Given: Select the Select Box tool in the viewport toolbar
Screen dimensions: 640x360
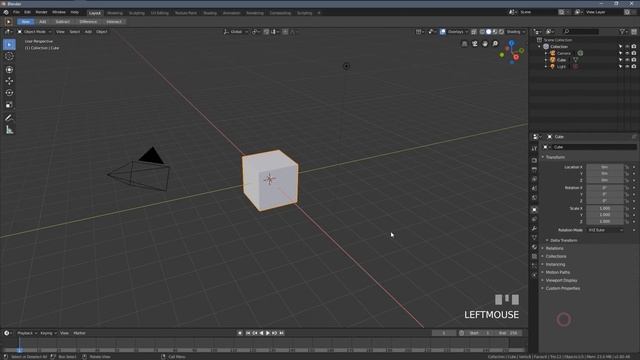Looking at the screenshot, I should tap(9, 44).
